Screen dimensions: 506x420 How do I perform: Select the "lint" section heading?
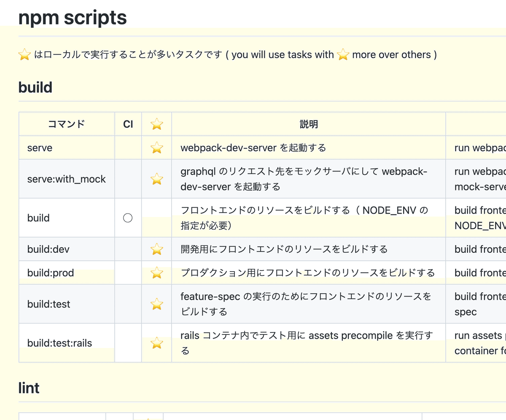(29, 388)
